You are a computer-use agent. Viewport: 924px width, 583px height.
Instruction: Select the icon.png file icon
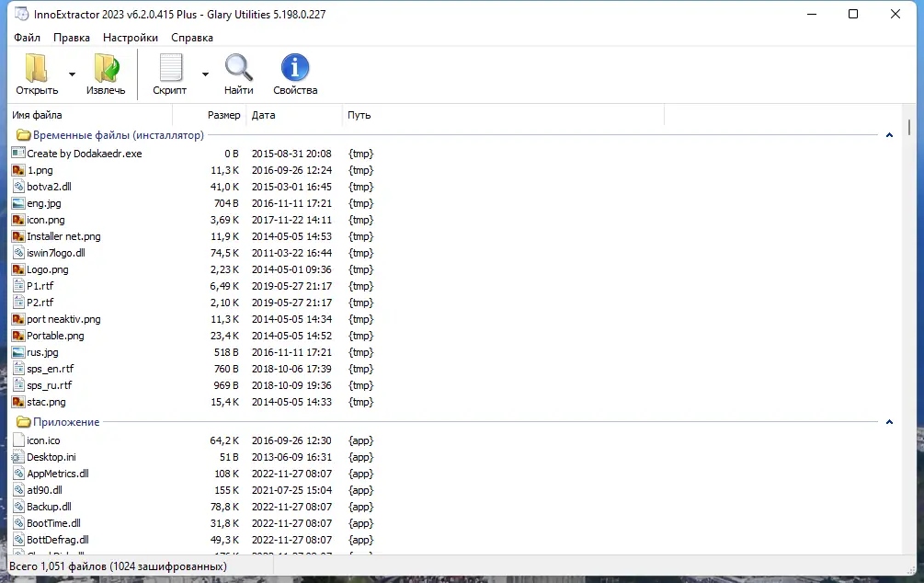click(x=18, y=219)
